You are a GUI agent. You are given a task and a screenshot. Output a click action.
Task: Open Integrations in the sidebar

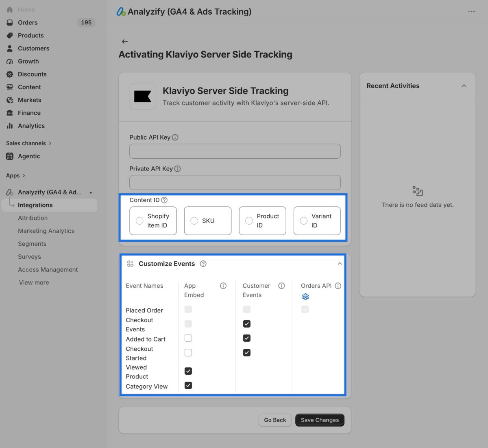click(x=49, y=205)
